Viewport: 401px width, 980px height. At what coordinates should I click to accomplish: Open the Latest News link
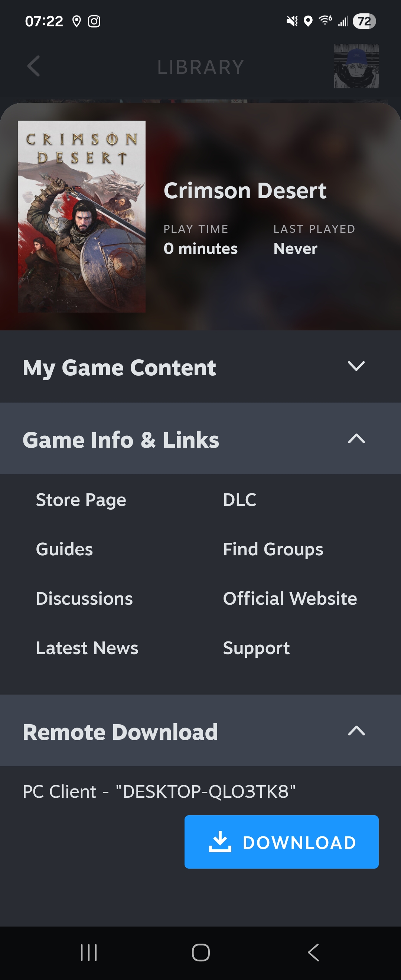tap(87, 648)
